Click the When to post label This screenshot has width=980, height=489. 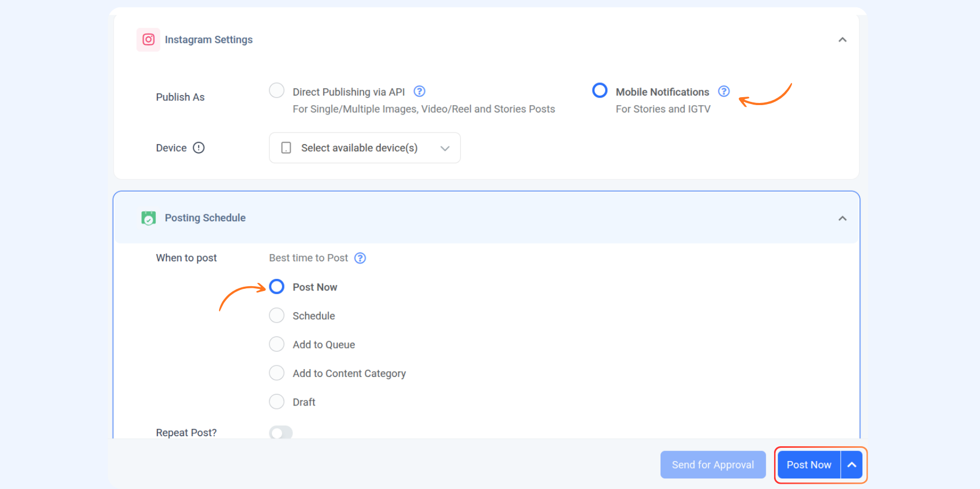coord(186,258)
